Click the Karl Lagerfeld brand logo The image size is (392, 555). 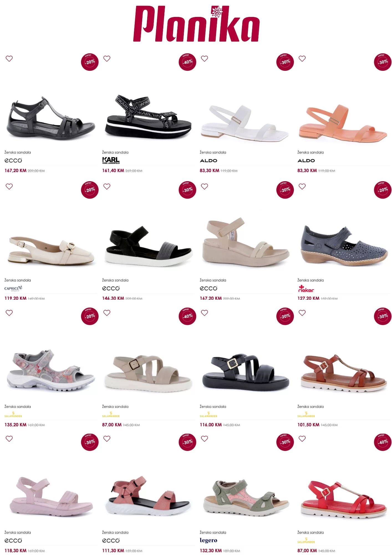click(111, 160)
